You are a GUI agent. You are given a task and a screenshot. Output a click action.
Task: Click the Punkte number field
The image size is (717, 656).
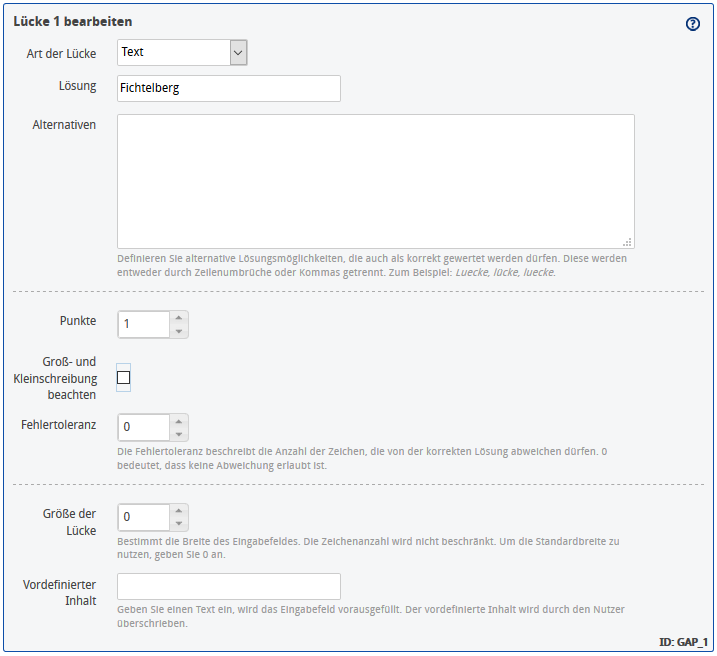(144, 324)
